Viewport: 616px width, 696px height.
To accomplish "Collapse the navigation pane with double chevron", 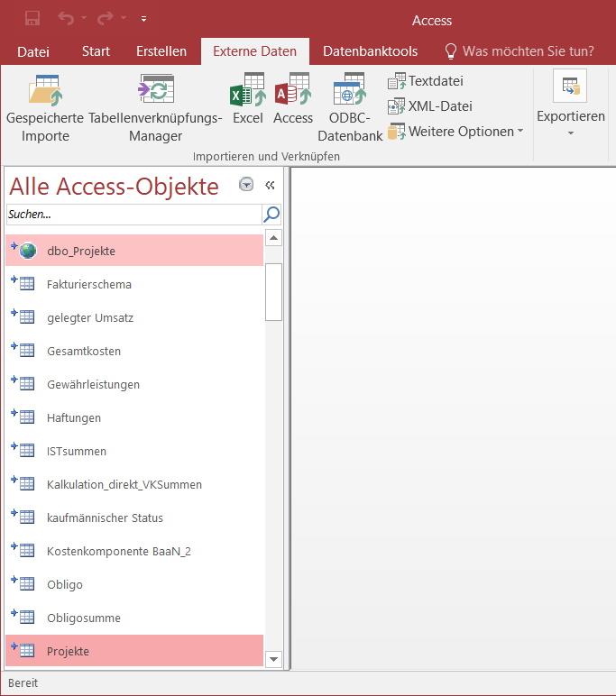I will pyautogui.click(x=270, y=185).
